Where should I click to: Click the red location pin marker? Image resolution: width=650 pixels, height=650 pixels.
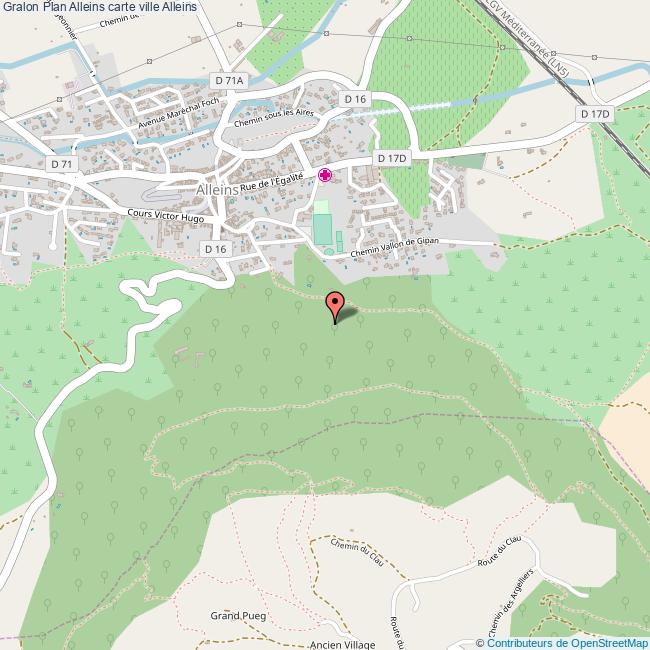coord(335,307)
